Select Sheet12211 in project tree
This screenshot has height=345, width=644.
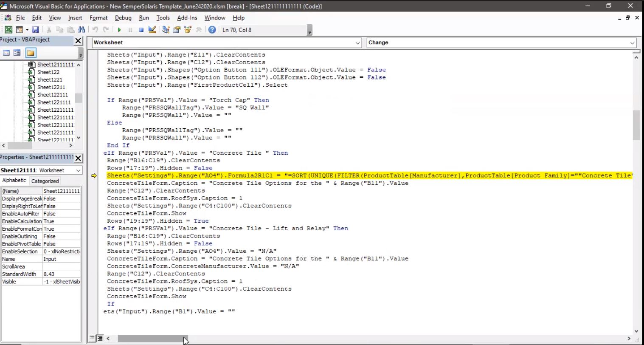(x=51, y=87)
